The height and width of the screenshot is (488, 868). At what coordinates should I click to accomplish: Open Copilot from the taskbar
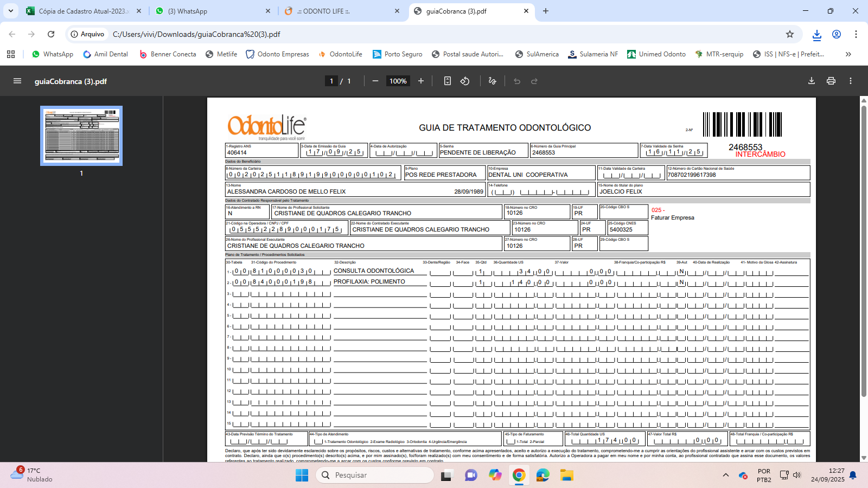pos(495,476)
